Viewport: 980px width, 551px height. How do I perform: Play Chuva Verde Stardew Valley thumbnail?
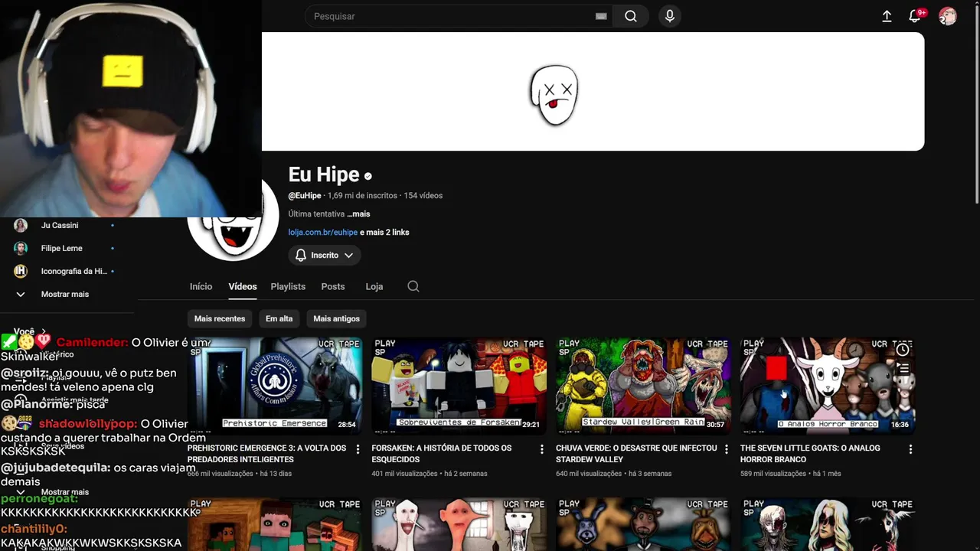coord(643,386)
